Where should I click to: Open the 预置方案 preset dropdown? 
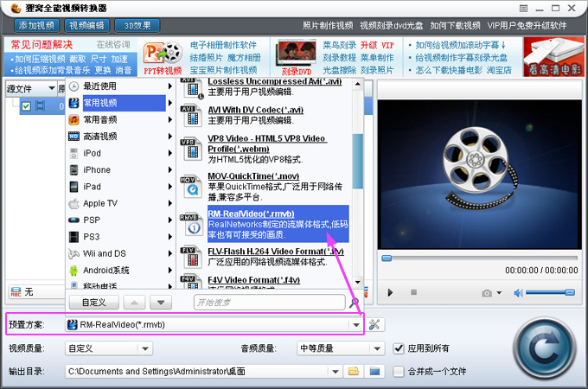[356, 324]
